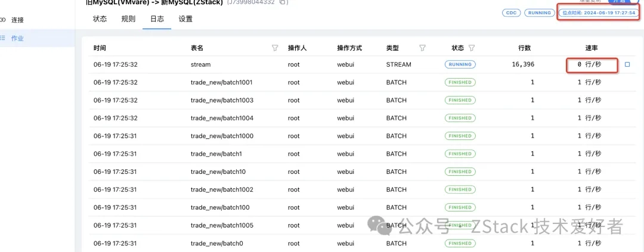Viewport: 644px width, 252px height.
Task: Open the filter for the 状态 column
Action: (x=472, y=48)
